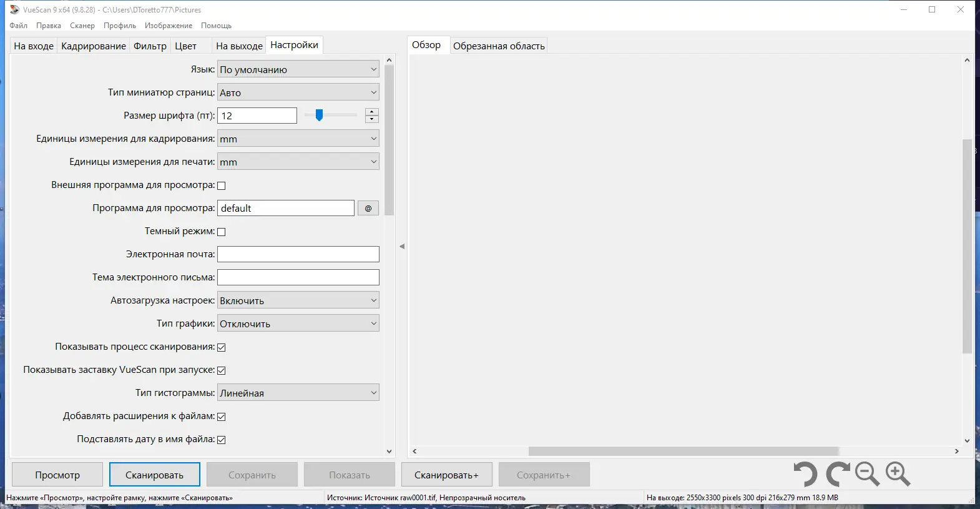This screenshot has height=509, width=980.
Task: Click the Сохранить+ button
Action: point(544,475)
